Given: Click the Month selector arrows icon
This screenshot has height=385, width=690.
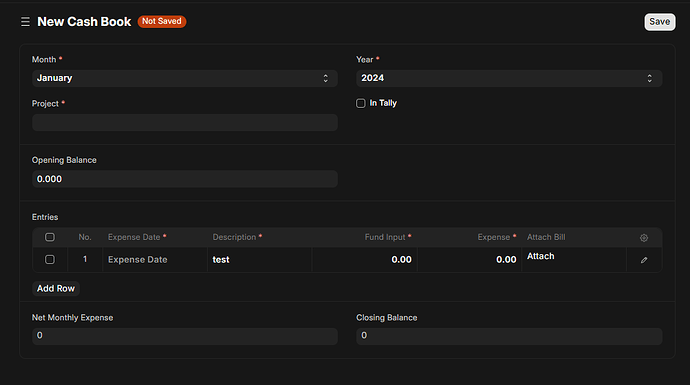Looking at the screenshot, I should coord(326,78).
